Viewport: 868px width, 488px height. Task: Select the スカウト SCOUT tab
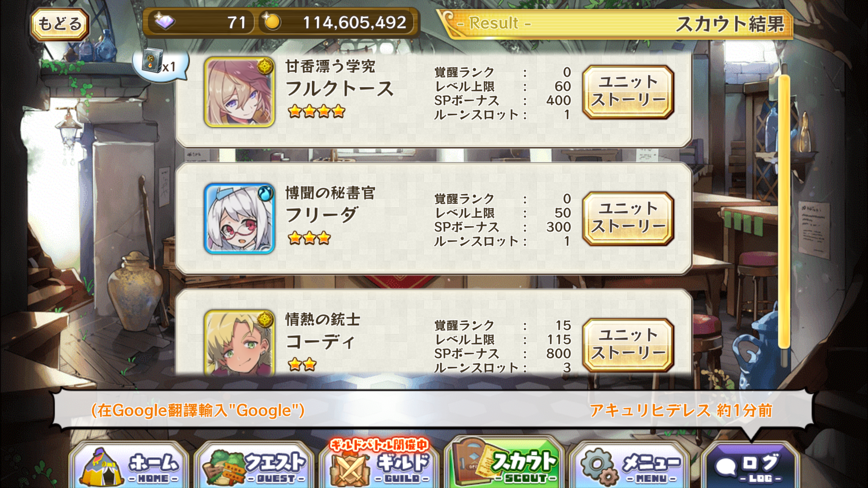click(504, 463)
